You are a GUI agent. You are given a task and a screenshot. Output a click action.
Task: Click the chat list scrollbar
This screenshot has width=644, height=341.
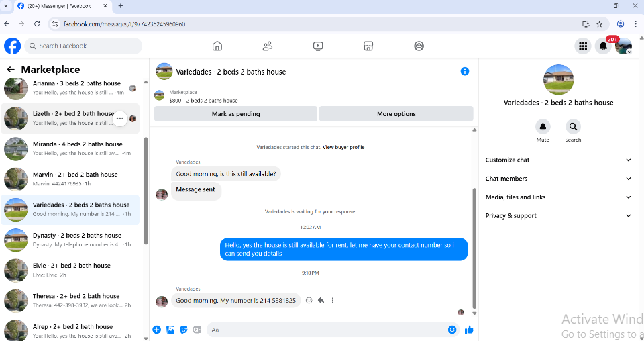pos(146,191)
